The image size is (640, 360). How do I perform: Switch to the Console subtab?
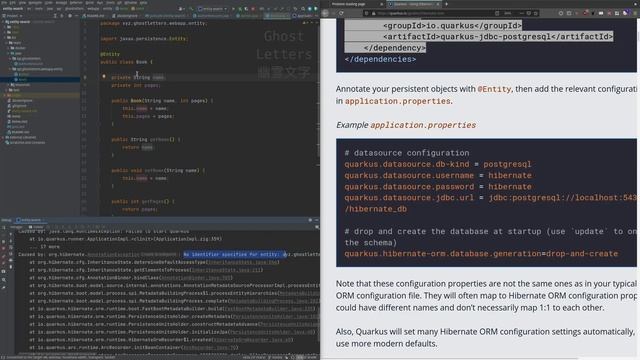(37, 227)
